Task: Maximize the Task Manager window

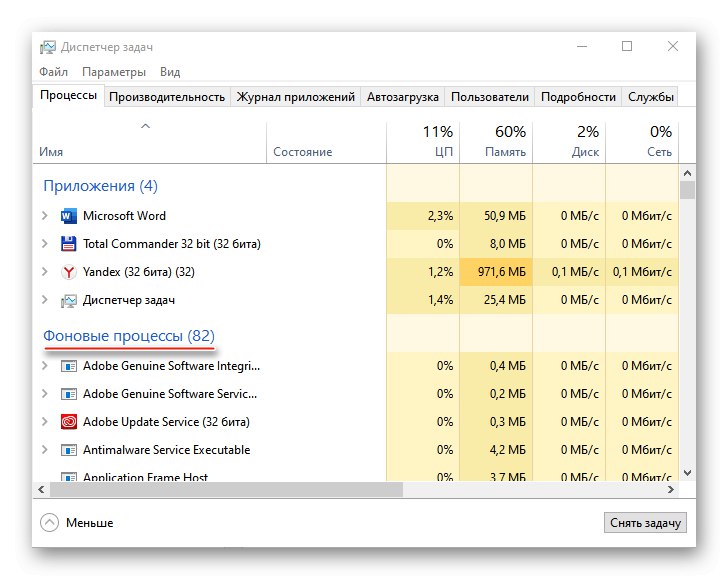Action: (627, 46)
